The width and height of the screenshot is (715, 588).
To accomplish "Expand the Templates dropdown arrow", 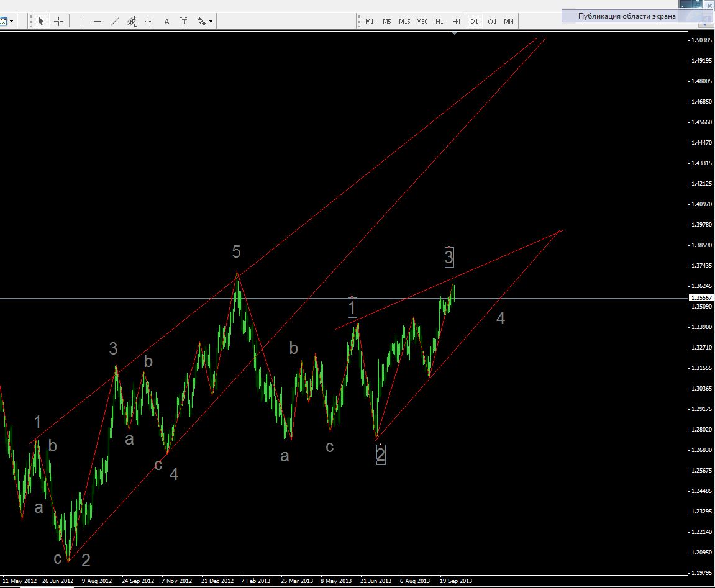I will [x=11, y=22].
